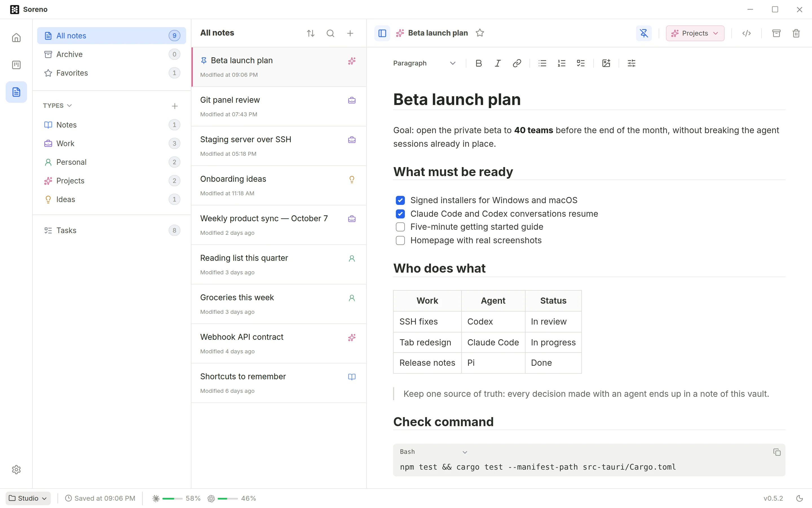
Task: Select the Notes view in left rail
Action: [x=16, y=92]
